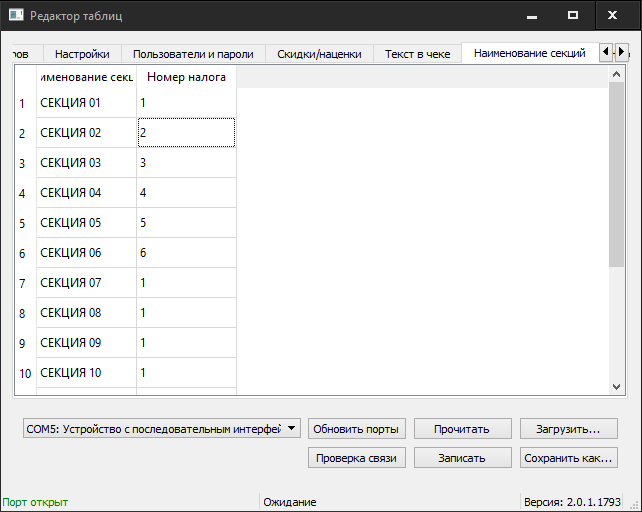
Task: Click the table scrollbar down arrow
Action: coord(616,387)
